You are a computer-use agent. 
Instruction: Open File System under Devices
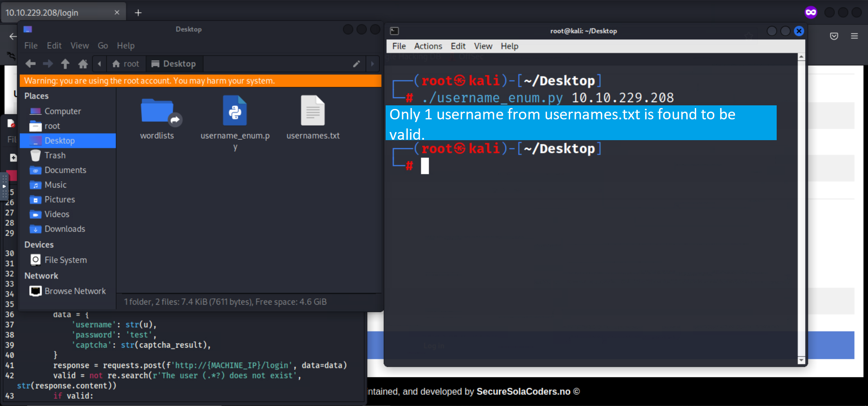[65, 260]
